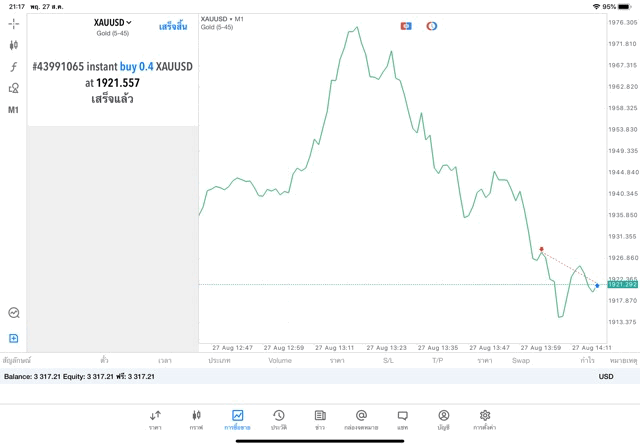Expand the XAUUSD symbol dropdown
This screenshot has height=447, width=640.
112,23
